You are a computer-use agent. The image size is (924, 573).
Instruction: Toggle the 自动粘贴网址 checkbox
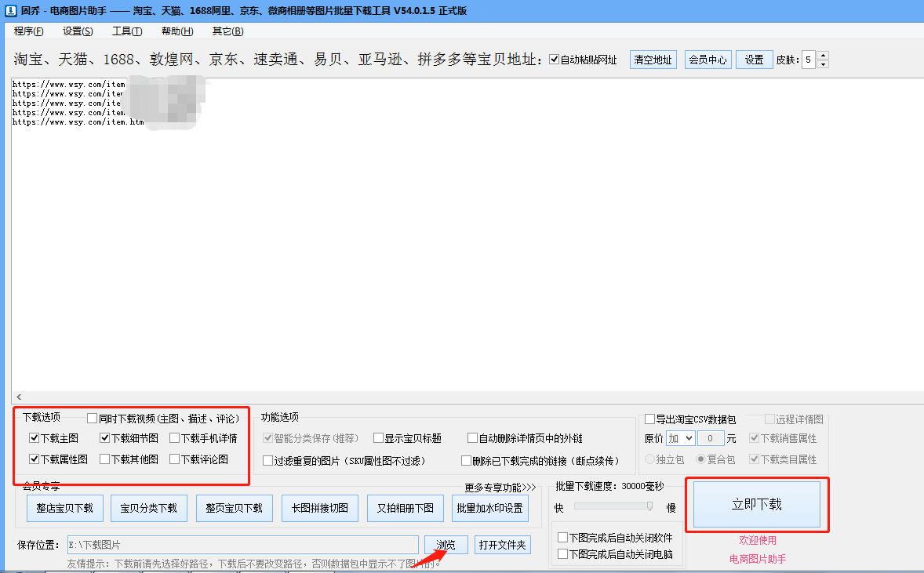coord(554,59)
